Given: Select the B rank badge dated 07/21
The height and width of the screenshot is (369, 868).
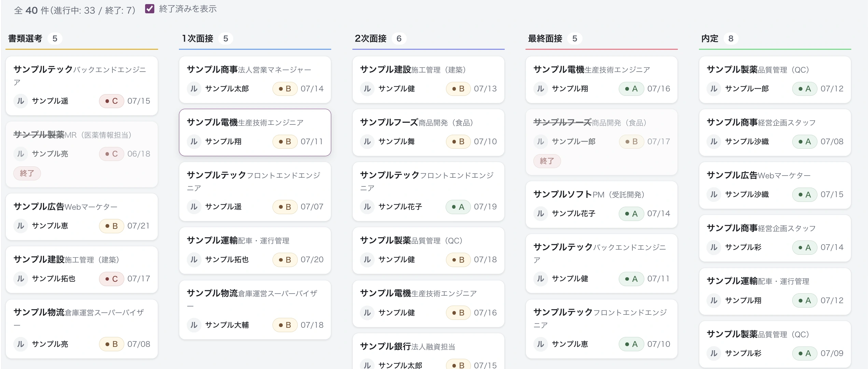Looking at the screenshot, I should click(111, 226).
